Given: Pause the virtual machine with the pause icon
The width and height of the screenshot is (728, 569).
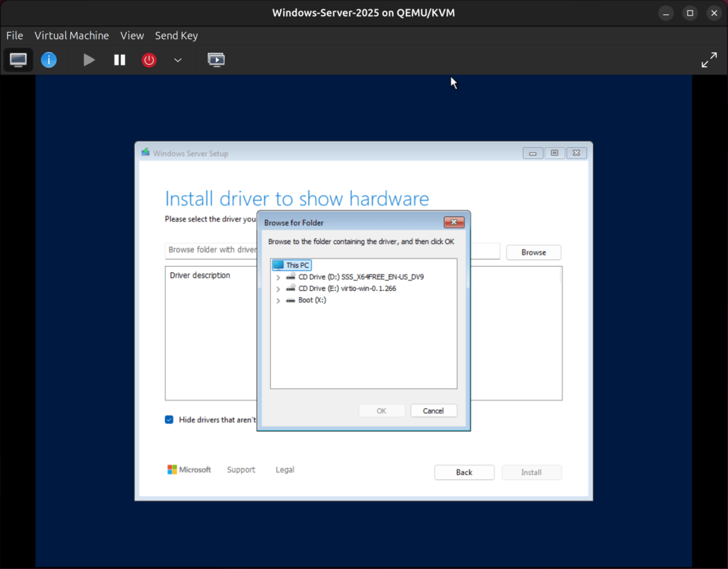Looking at the screenshot, I should [x=119, y=60].
